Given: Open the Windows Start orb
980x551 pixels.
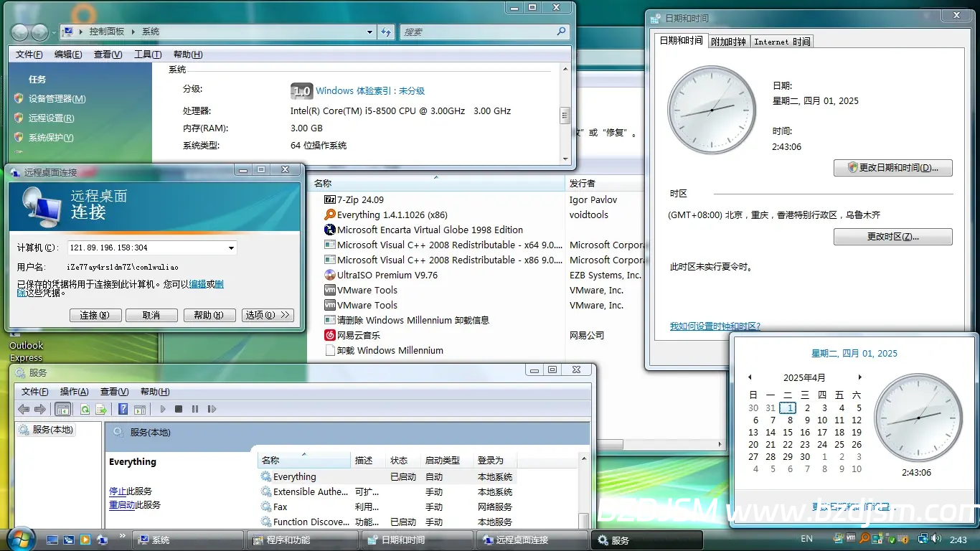Looking at the screenshot, I should click(20, 538).
